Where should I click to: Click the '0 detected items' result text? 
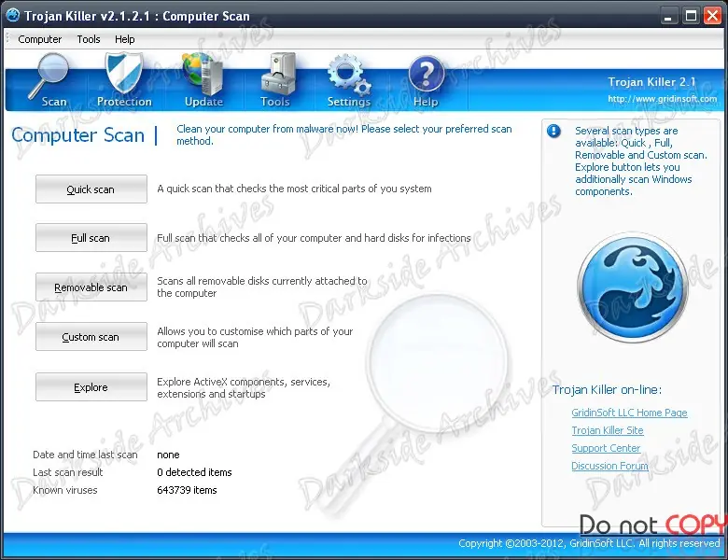click(x=194, y=472)
